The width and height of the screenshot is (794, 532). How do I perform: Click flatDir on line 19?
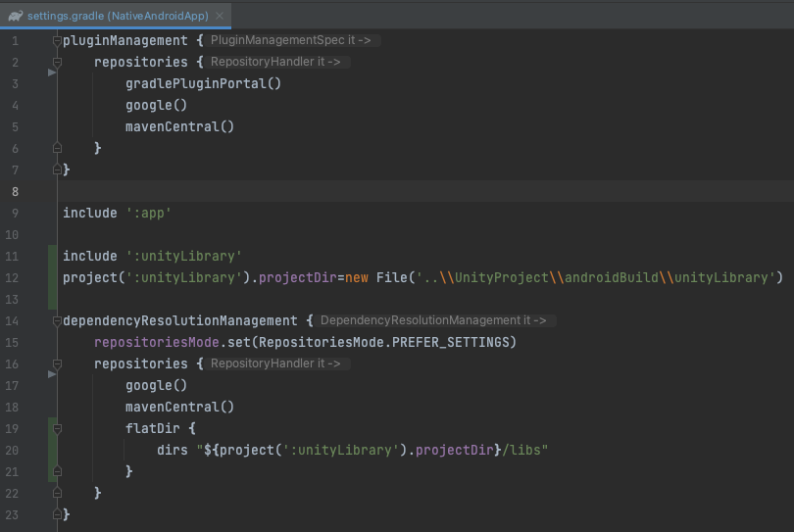click(152, 429)
